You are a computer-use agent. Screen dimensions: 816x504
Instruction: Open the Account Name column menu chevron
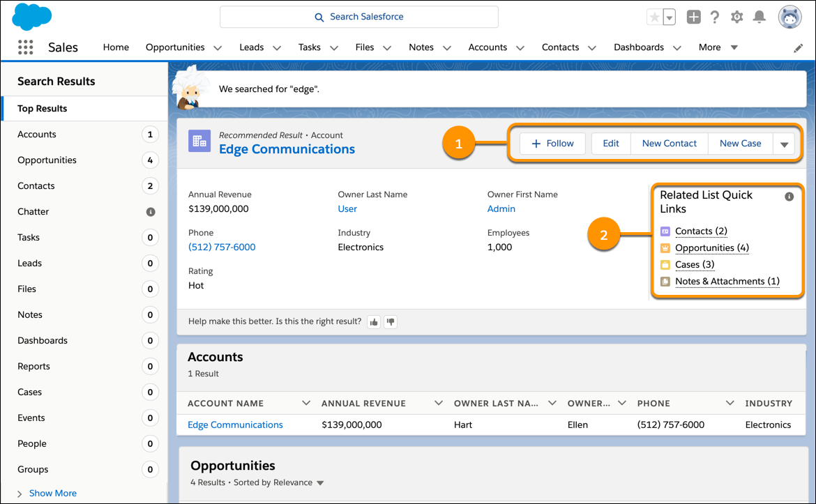[306, 403]
